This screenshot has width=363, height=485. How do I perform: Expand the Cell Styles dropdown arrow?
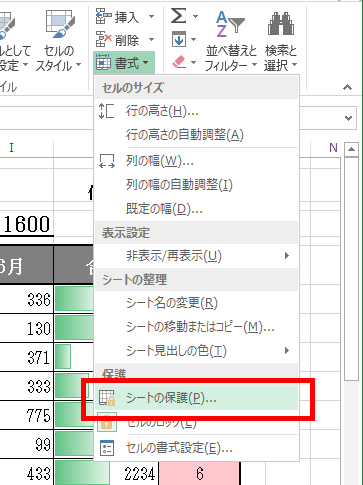79,64
